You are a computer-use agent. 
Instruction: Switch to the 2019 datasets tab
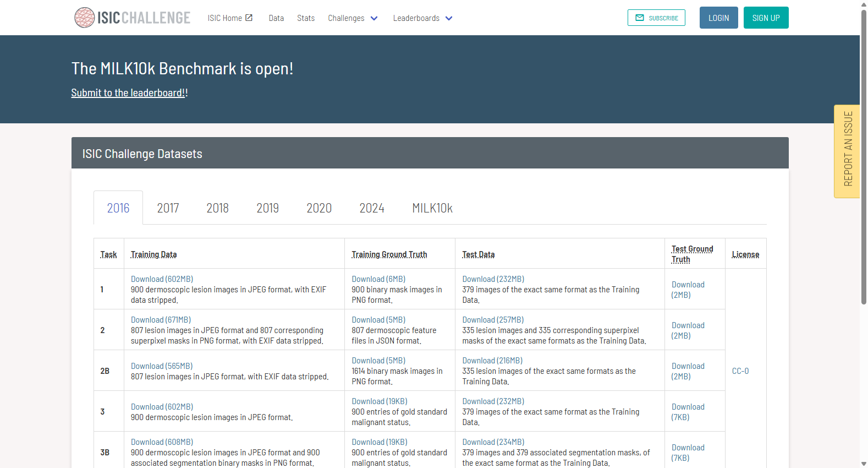pyautogui.click(x=267, y=208)
